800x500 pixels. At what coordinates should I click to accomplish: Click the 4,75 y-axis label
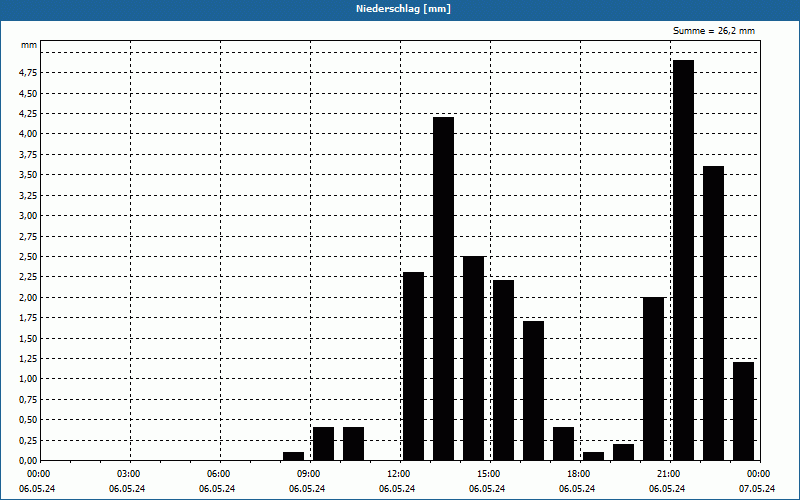pyautogui.click(x=28, y=73)
